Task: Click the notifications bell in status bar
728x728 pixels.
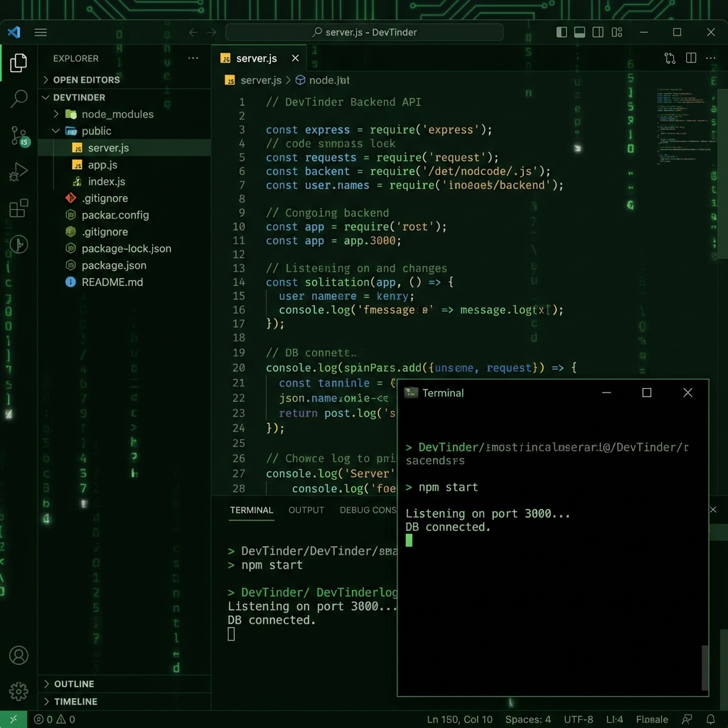Action: pyautogui.click(x=710, y=719)
